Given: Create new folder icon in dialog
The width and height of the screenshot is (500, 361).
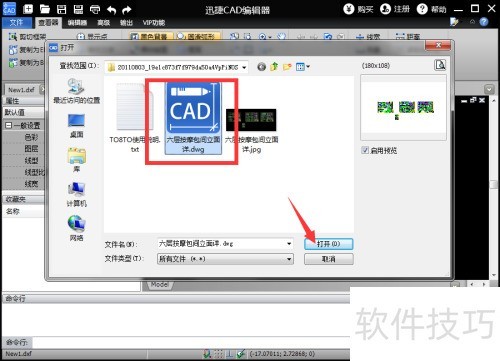Looking at the screenshot, I should (x=287, y=67).
